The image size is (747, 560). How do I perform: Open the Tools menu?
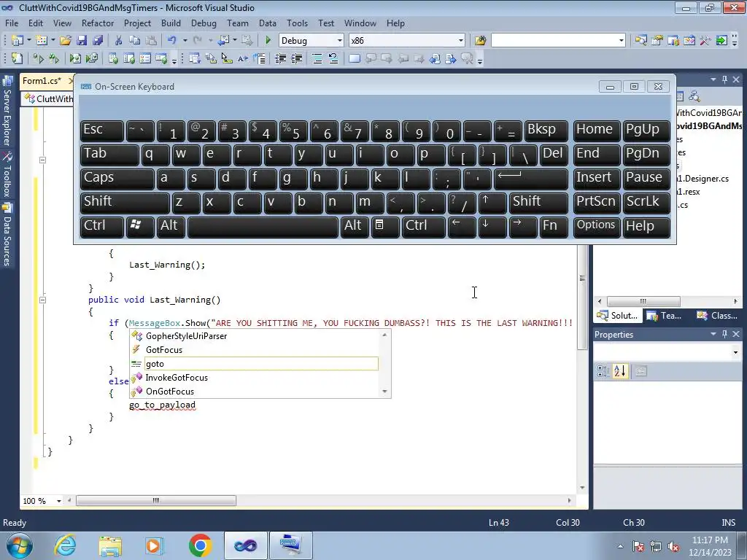pos(297,23)
